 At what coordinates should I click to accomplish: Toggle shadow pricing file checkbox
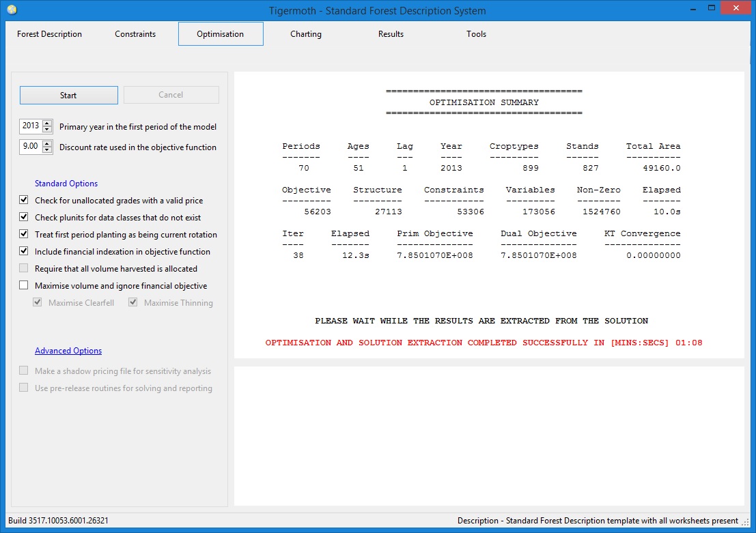[x=24, y=371]
